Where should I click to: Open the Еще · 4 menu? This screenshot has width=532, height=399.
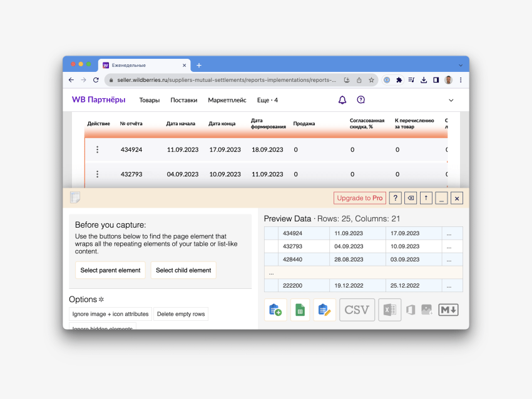tap(267, 100)
